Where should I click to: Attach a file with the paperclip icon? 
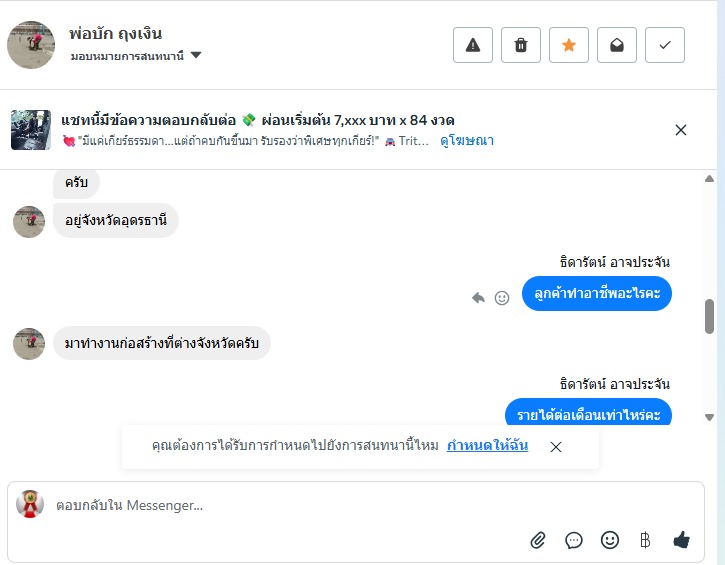[538, 540]
